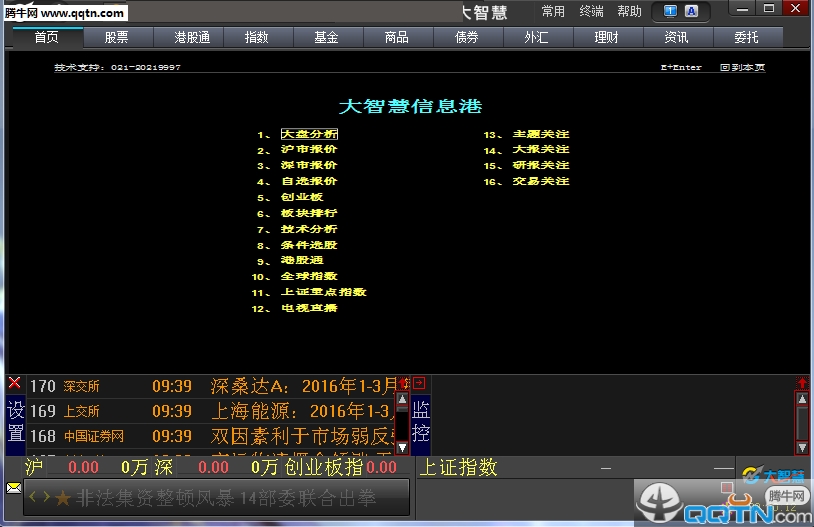The width and height of the screenshot is (814, 527).
Task: Open 全球指数 entry
Action: click(x=309, y=276)
